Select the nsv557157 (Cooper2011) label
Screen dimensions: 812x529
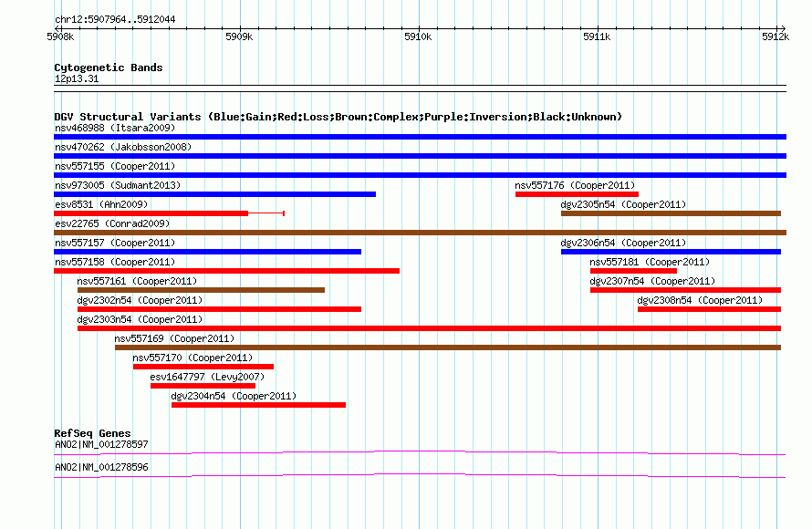point(115,243)
